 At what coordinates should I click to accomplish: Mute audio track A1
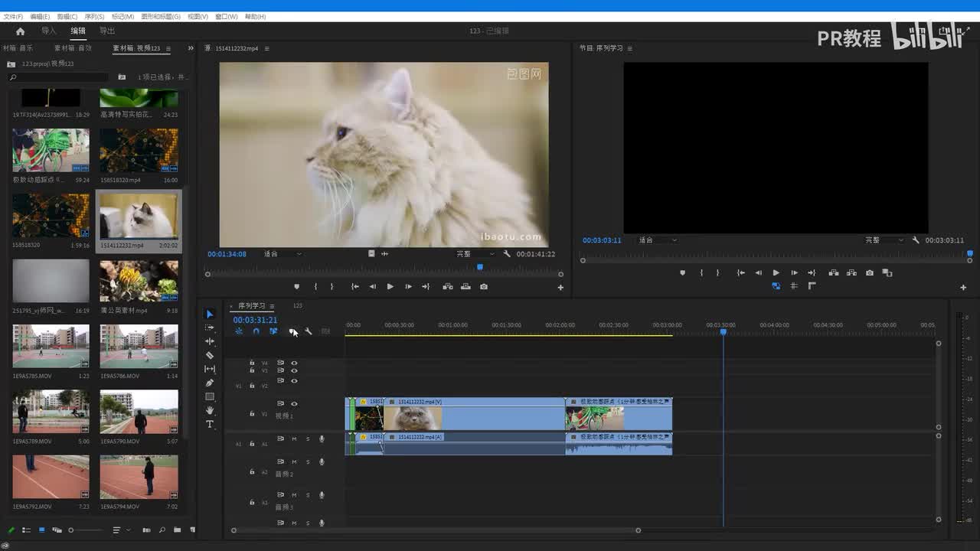coord(294,439)
